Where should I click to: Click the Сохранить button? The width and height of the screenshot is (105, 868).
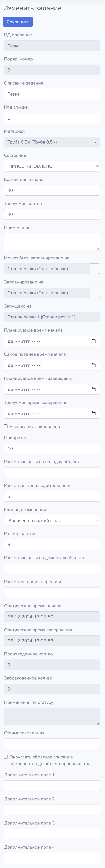[x=18, y=22]
